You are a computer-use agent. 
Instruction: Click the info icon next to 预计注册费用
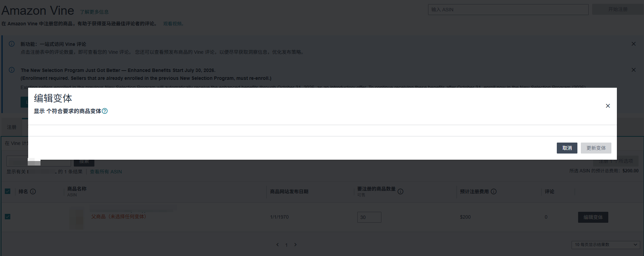[494, 192]
